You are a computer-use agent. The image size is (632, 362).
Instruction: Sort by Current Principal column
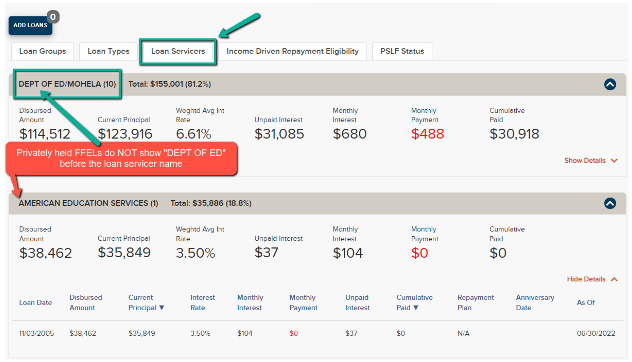pos(146,302)
